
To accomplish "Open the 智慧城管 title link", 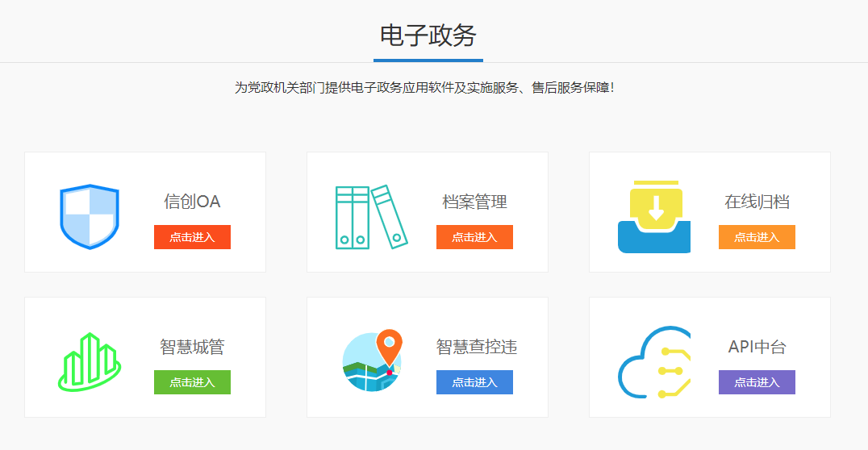I will tap(192, 347).
